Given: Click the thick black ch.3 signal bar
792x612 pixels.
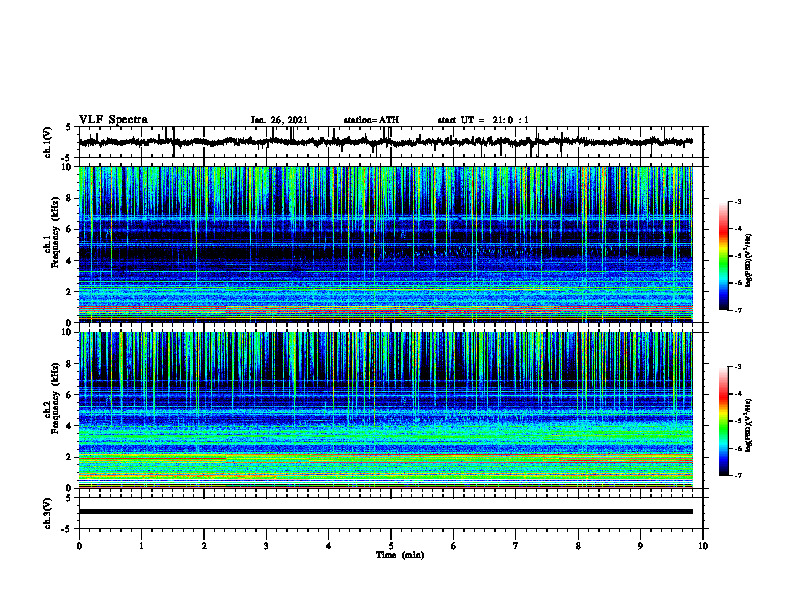Looking at the screenshot, I should point(386,512).
